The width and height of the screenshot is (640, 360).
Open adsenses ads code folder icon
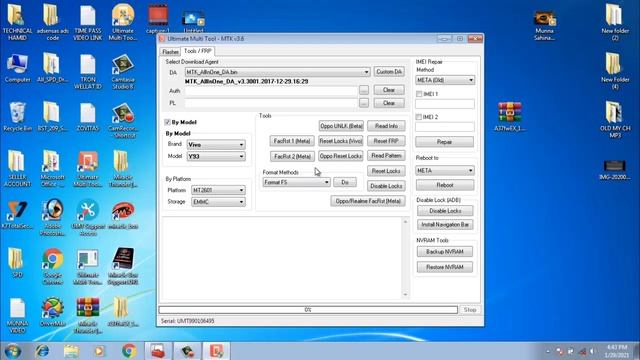pyautogui.click(x=52, y=22)
